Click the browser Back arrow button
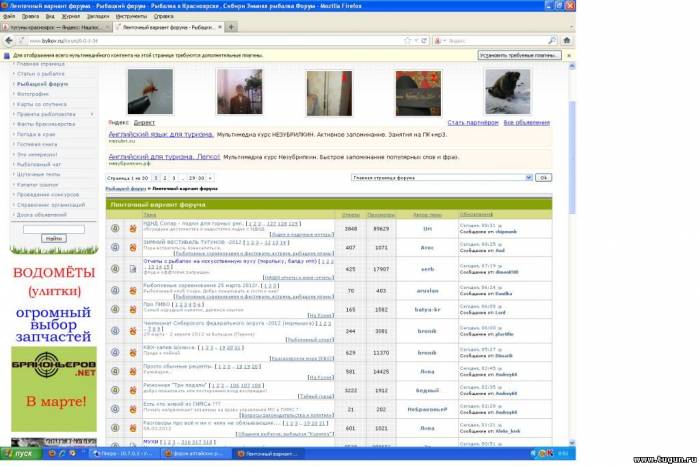Screen dimensions: 700x466 8,41
